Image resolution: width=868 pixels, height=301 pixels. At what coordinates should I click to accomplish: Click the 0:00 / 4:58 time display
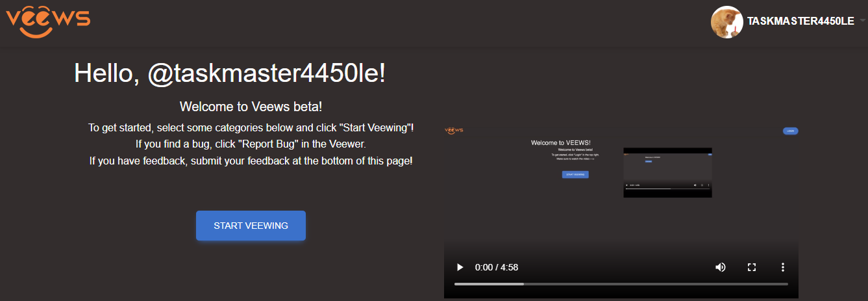[x=497, y=267]
